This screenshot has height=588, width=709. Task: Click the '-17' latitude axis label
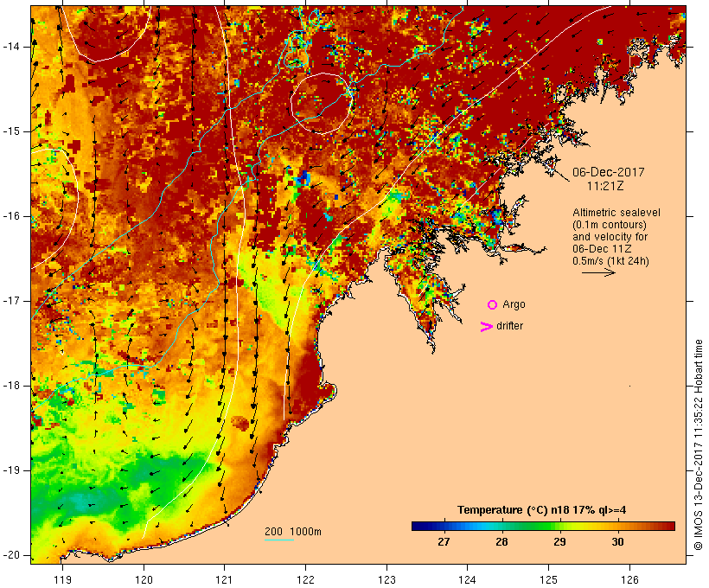point(11,301)
